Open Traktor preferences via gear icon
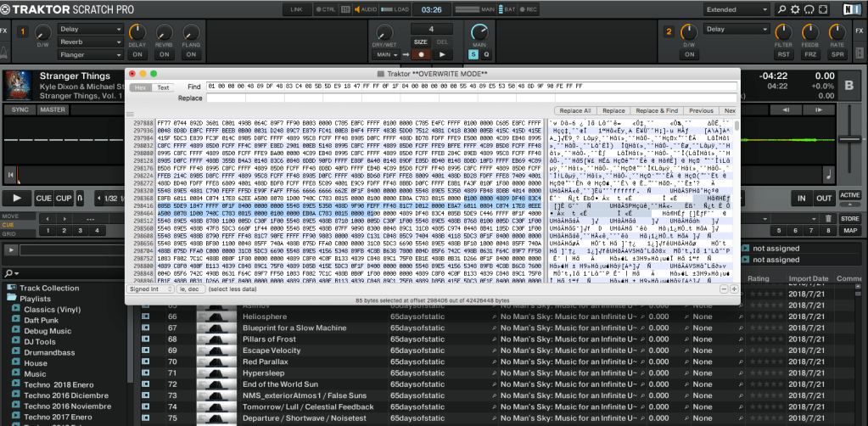The image size is (868, 426). (x=796, y=9)
